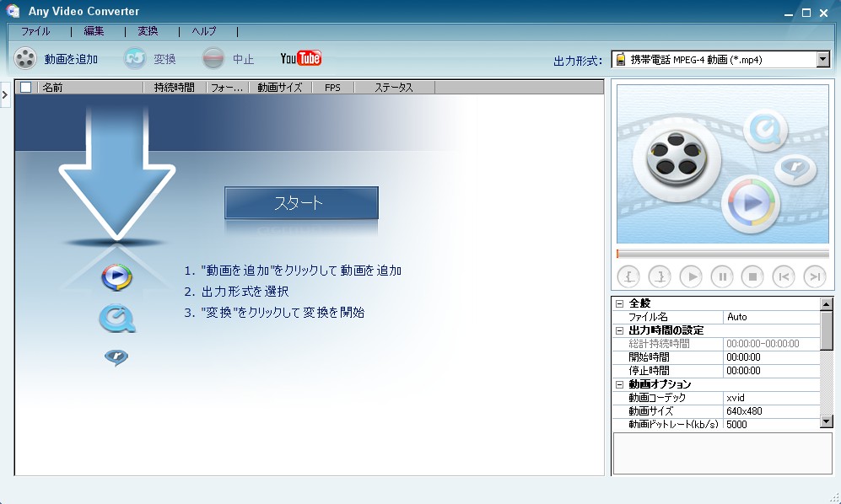The width and height of the screenshot is (841, 504).
Task: Set the clip start point with the left brace button
Action: click(x=628, y=276)
